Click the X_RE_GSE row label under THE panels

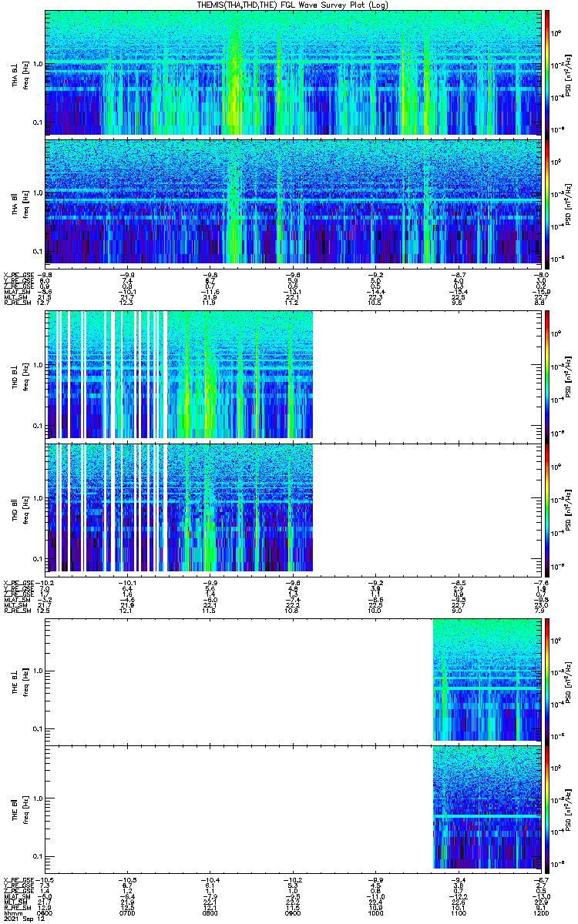pos(18,879)
